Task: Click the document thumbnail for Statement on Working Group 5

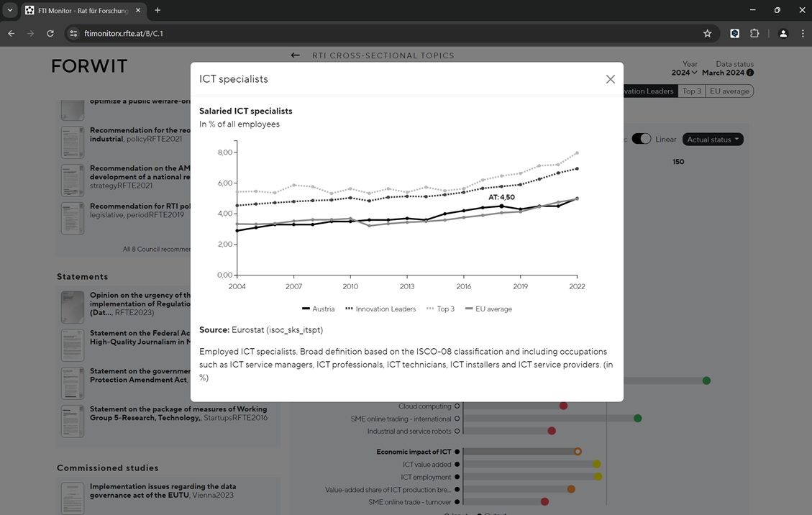Action: point(73,421)
